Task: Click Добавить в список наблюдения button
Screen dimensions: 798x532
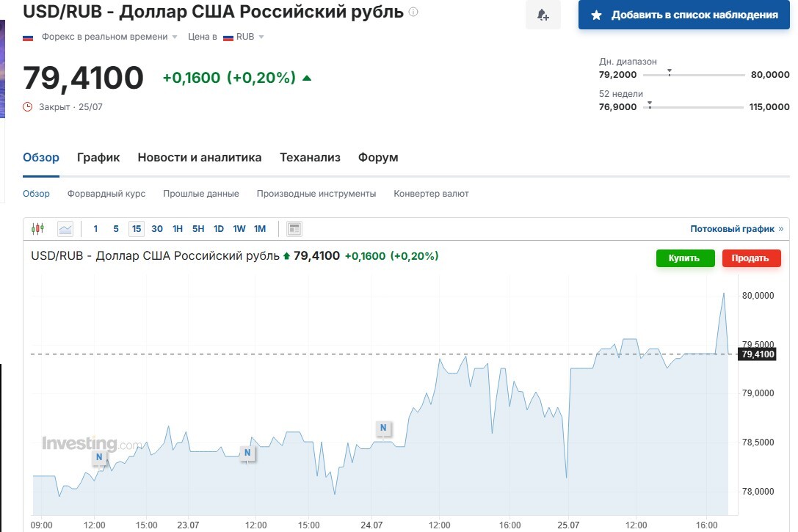Action: [x=683, y=15]
